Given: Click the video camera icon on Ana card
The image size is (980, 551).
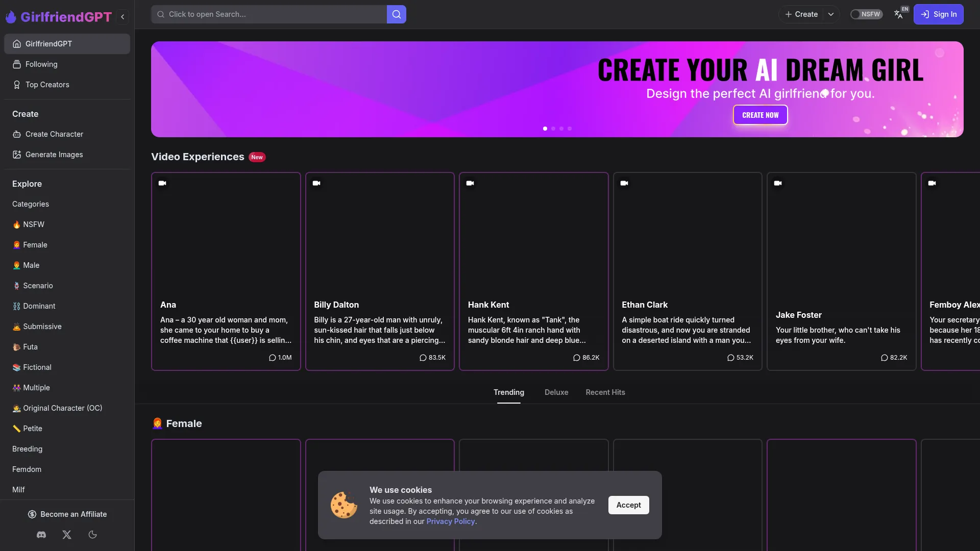Looking at the screenshot, I should [162, 183].
